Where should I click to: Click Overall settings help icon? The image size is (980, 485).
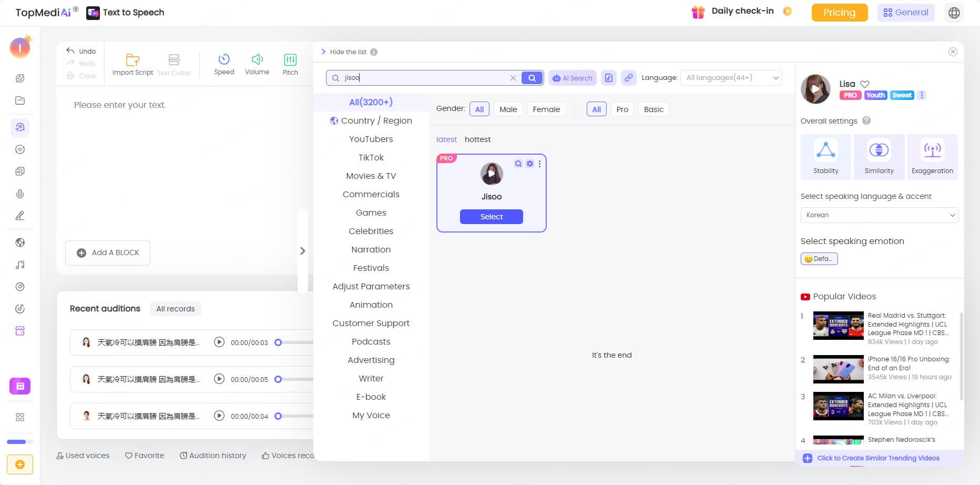[866, 120]
